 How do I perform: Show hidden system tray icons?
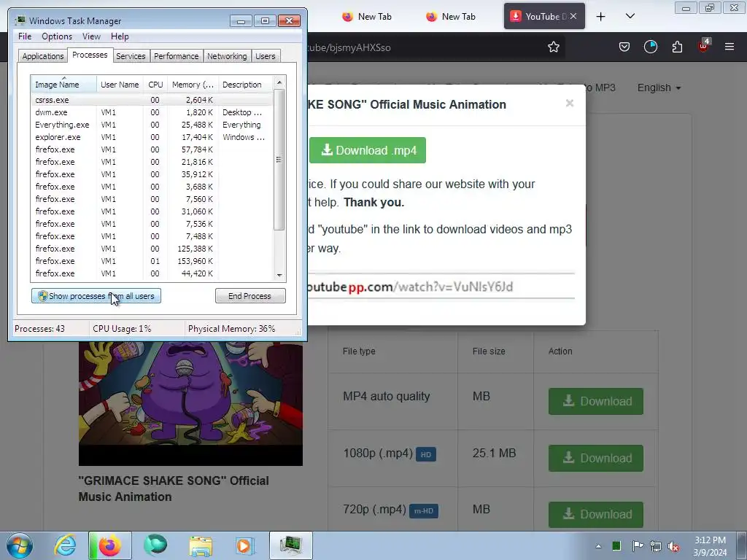(598, 546)
